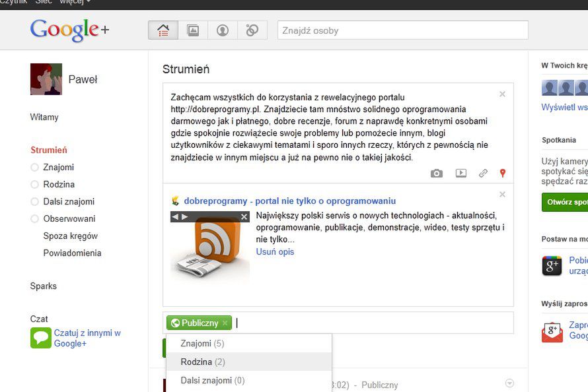Screen dimensions: 588x392
Task: Show next thumbnail with right arrow
Action: (x=184, y=216)
